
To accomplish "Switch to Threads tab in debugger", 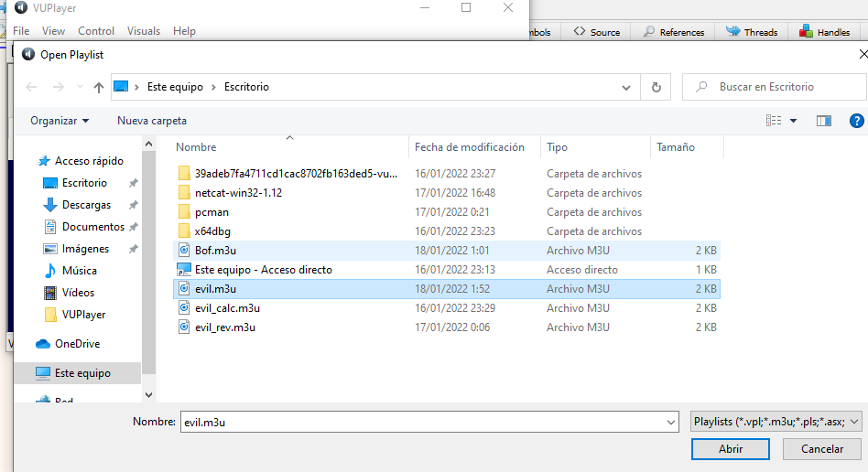I will pos(752,32).
